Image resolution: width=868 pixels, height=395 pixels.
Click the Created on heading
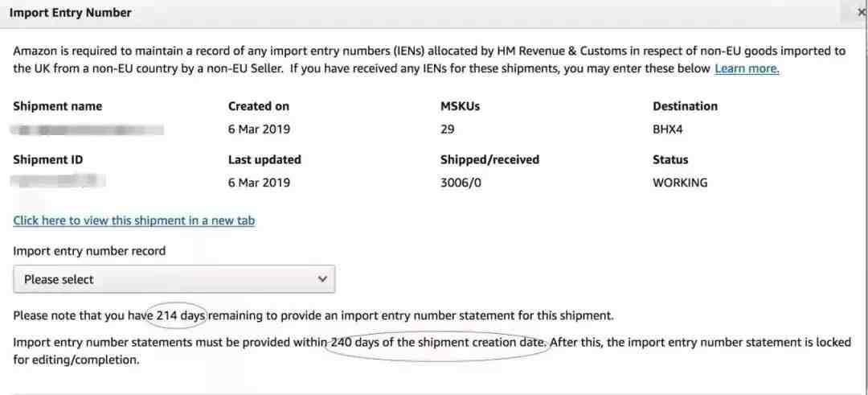[259, 106]
